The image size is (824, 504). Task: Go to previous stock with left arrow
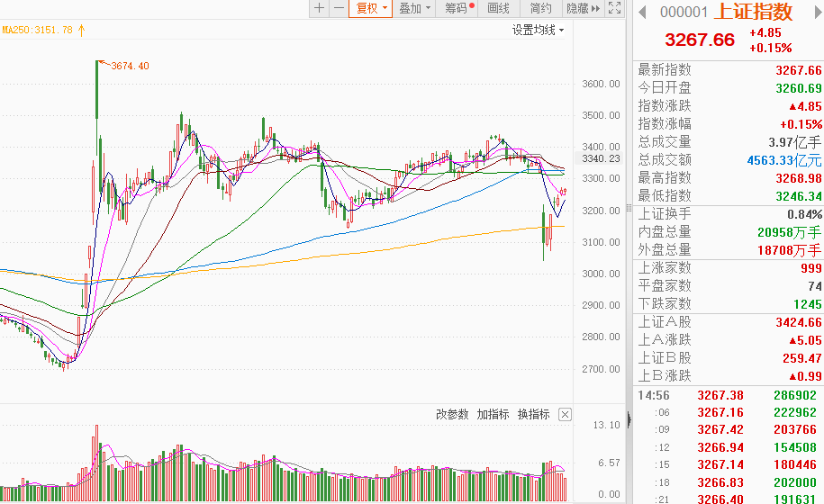coord(642,12)
